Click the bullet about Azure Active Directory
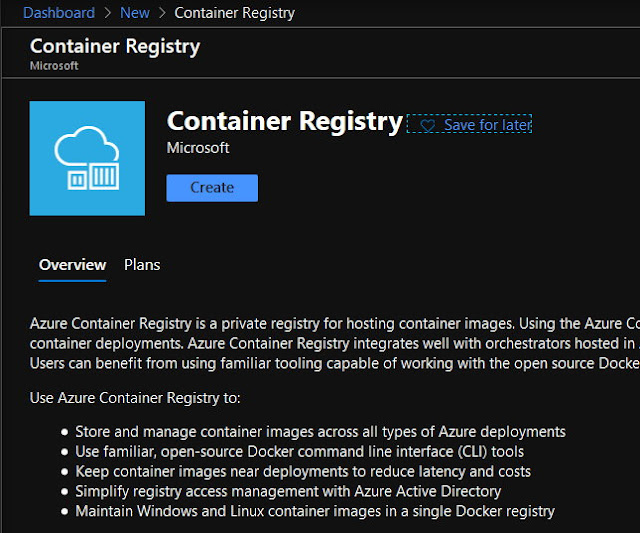The width and height of the screenshot is (640, 533). (288, 491)
